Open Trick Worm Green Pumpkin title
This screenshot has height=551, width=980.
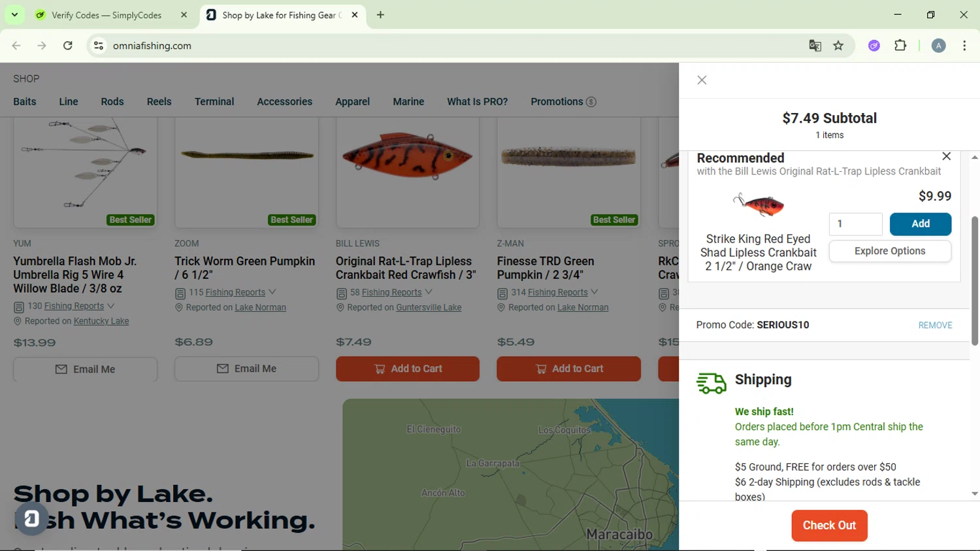point(245,268)
